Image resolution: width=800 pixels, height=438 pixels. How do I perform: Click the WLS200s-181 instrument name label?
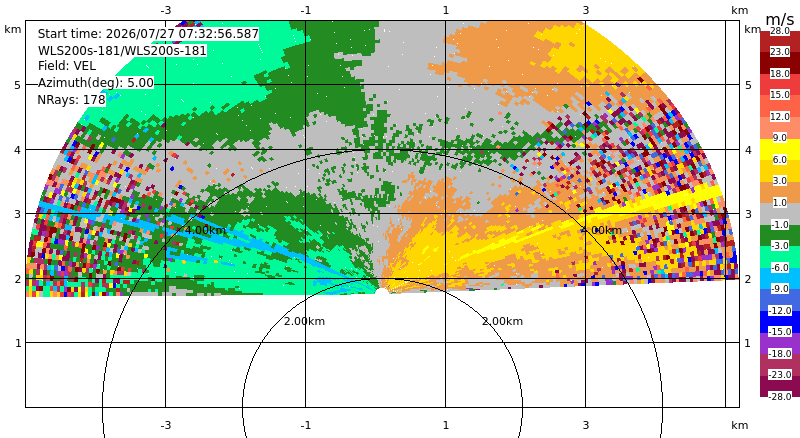click(x=122, y=51)
